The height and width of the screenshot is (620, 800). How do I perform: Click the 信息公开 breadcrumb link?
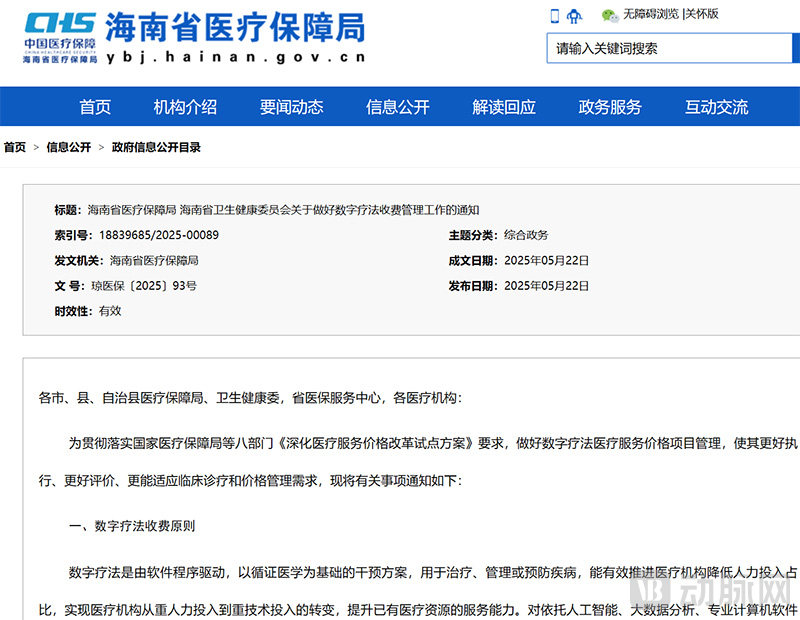(x=68, y=147)
